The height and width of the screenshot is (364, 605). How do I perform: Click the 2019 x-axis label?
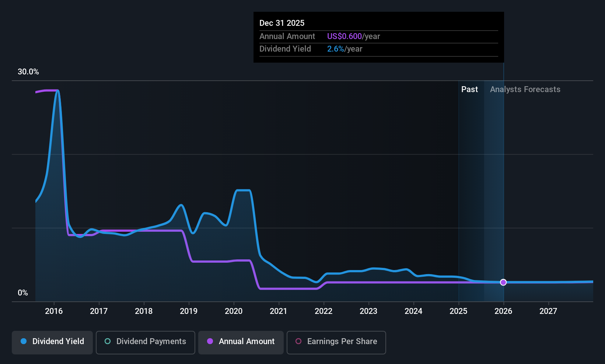189,311
